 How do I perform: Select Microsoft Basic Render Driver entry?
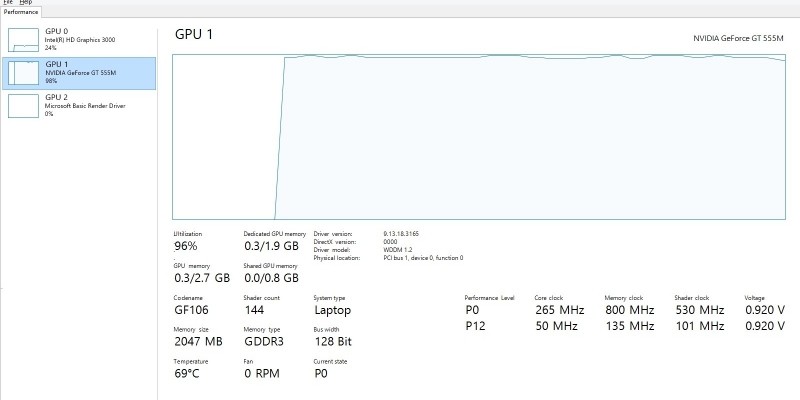[x=85, y=105]
